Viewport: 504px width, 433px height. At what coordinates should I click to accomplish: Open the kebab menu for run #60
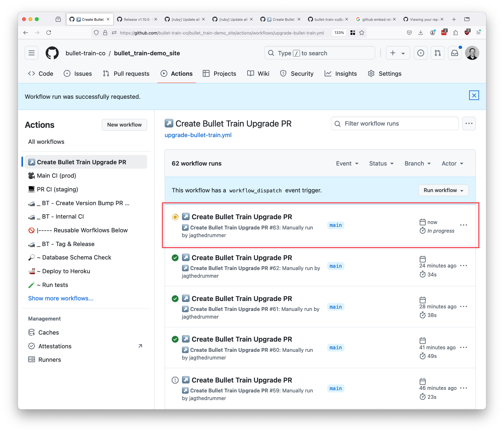pos(463,347)
